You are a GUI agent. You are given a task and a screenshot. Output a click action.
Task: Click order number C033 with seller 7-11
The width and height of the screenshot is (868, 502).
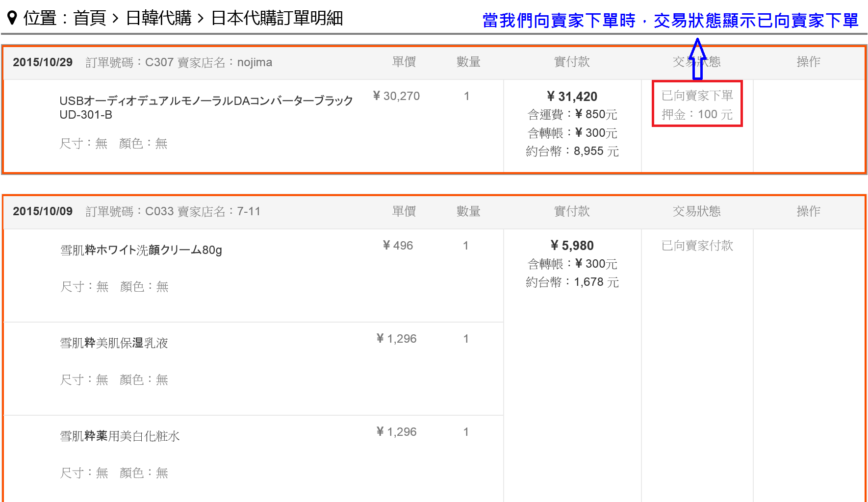click(x=173, y=211)
